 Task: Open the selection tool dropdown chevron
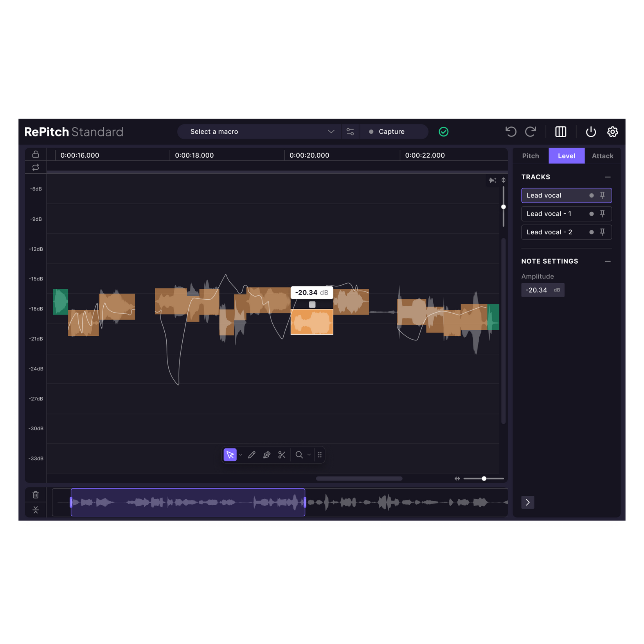click(x=241, y=455)
